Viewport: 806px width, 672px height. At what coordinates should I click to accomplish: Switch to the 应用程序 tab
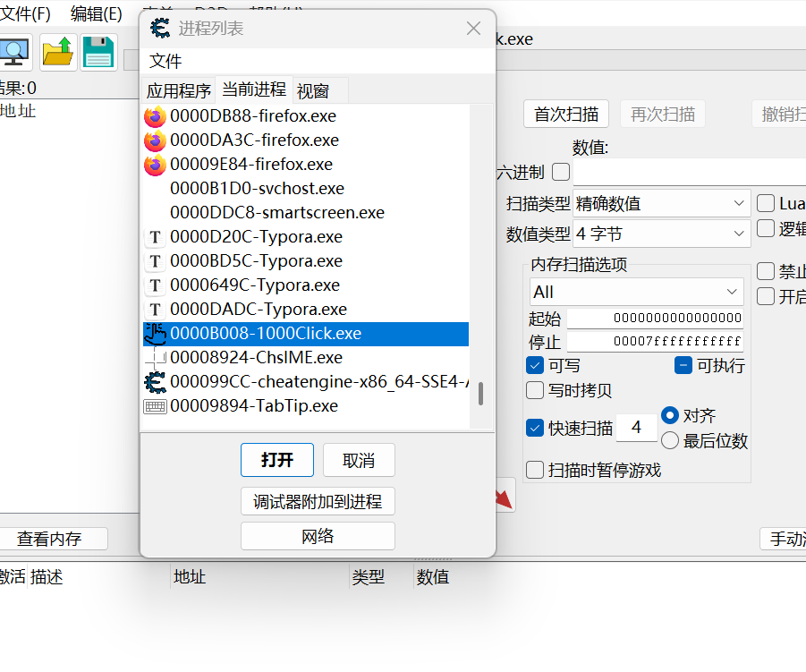pos(179,90)
